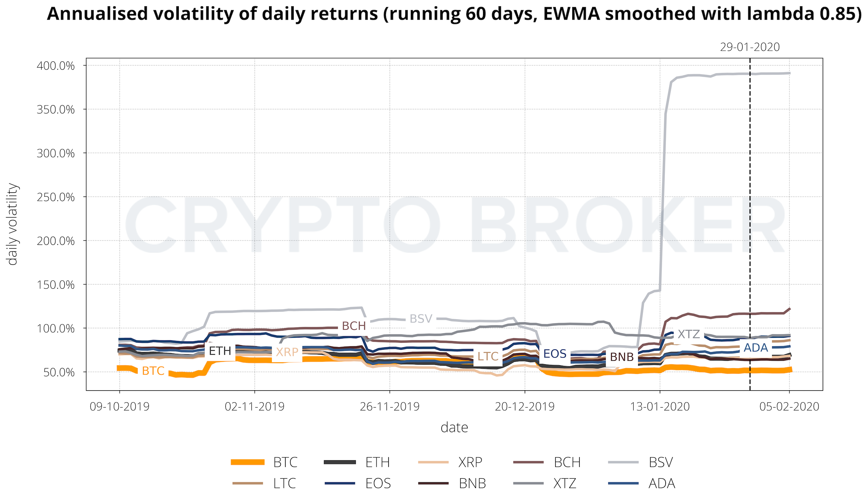Screen dimensions: 868x503
Task: Click the 'date' x-axis title
Action: [x=454, y=427]
